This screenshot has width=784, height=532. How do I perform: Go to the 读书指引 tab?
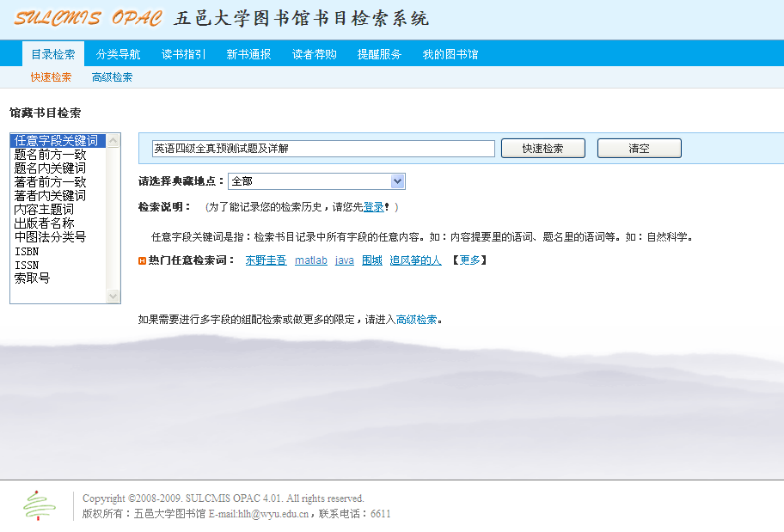point(183,54)
